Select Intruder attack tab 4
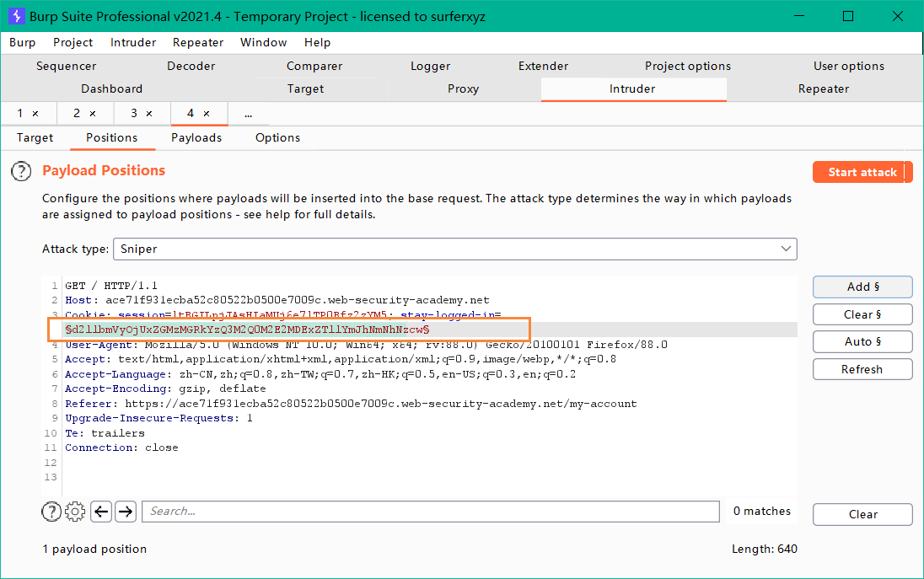 click(x=191, y=113)
